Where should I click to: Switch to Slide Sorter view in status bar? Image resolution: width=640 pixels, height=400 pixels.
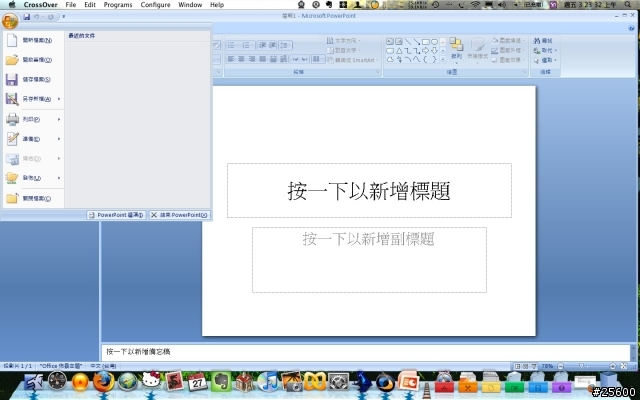pyautogui.click(x=526, y=366)
